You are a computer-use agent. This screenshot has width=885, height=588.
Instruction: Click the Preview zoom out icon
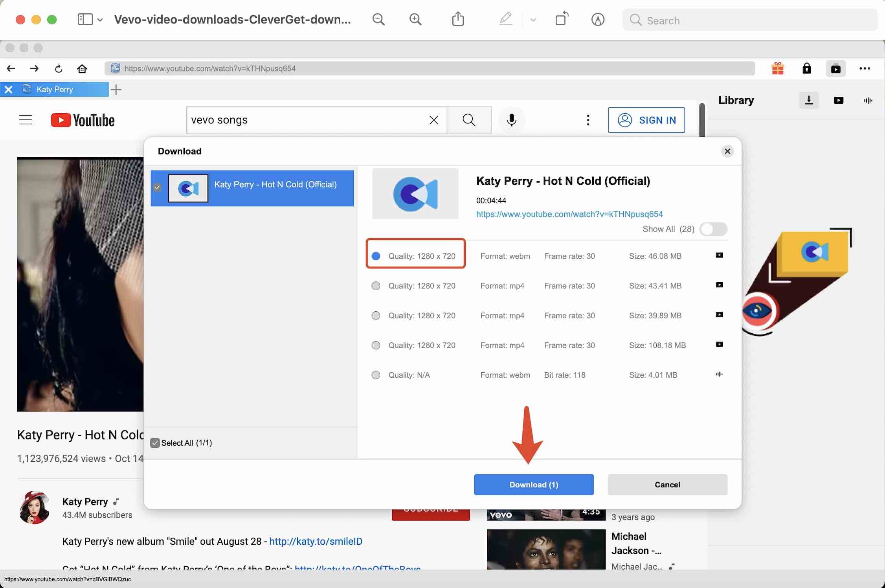[x=378, y=20]
